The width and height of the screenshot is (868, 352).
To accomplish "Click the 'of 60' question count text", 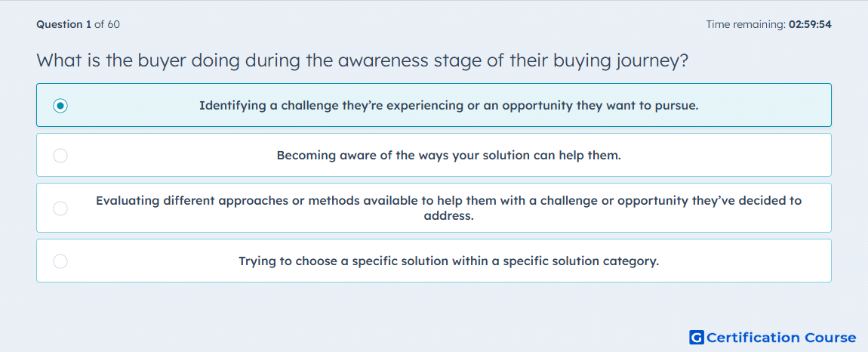I will [x=107, y=24].
